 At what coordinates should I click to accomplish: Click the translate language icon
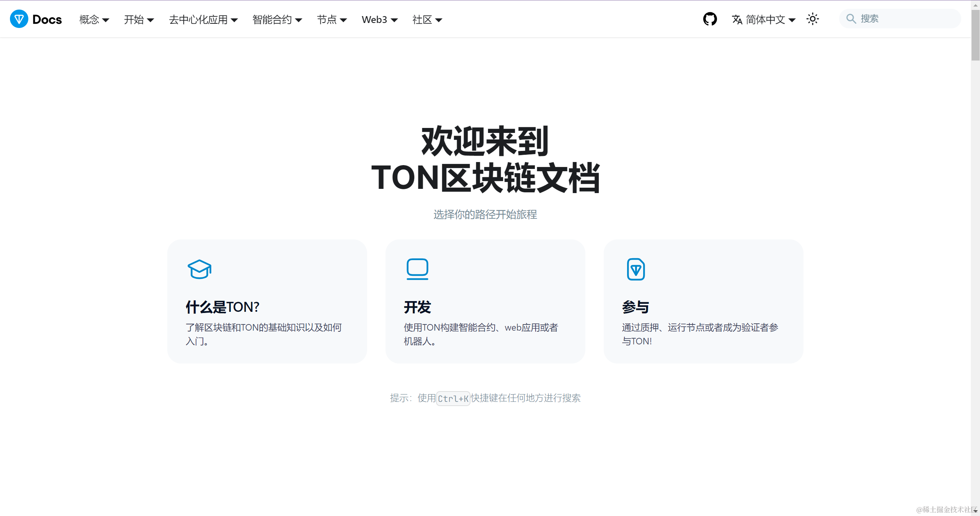pos(737,20)
